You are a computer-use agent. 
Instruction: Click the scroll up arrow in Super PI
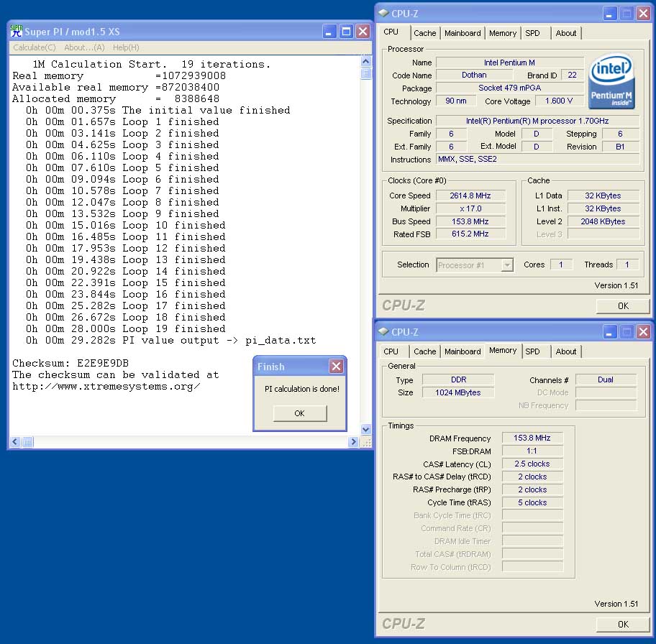365,62
